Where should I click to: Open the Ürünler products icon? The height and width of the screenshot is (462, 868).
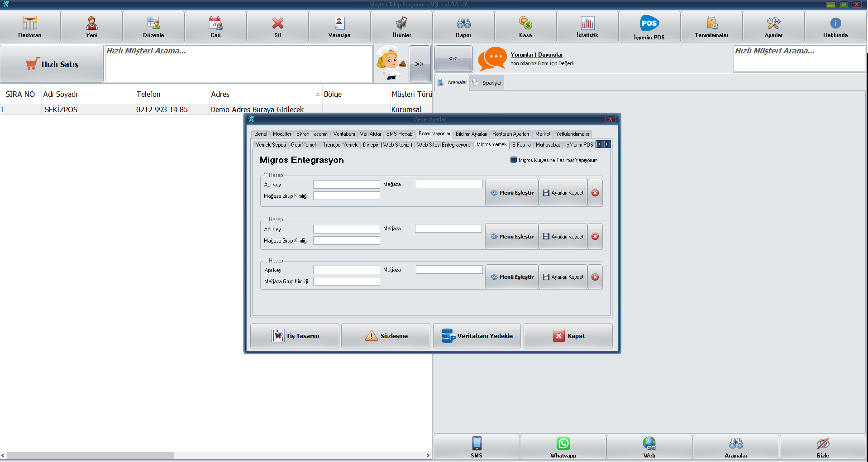(x=401, y=27)
